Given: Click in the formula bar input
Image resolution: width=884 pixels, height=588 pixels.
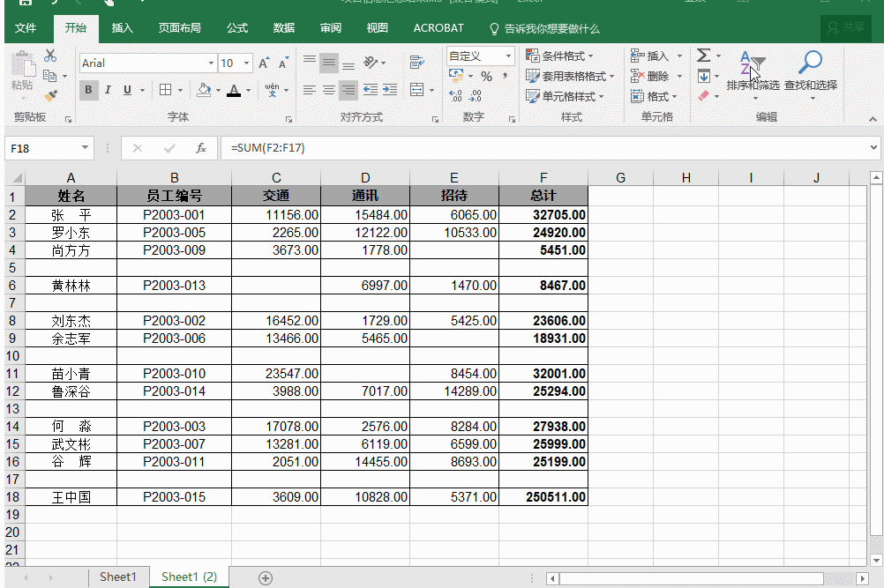Looking at the screenshot, I should [x=544, y=148].
